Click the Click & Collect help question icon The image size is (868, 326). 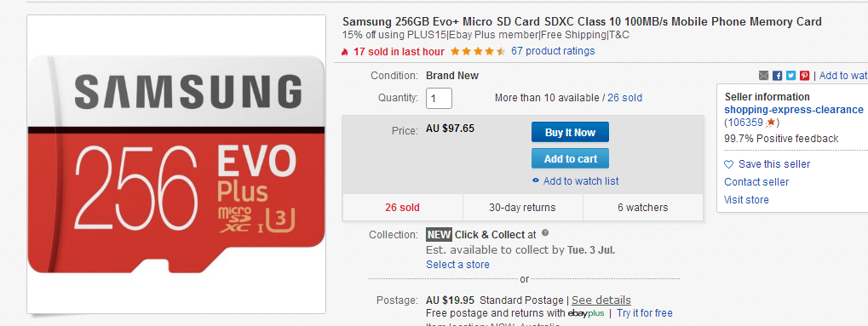click(545, 233)
